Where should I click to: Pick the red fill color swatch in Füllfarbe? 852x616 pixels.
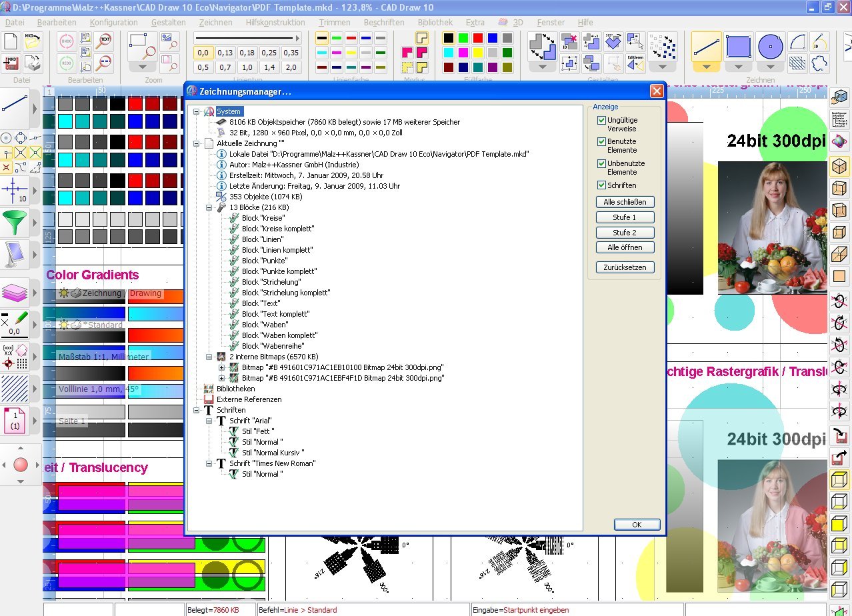pos(478,38)
